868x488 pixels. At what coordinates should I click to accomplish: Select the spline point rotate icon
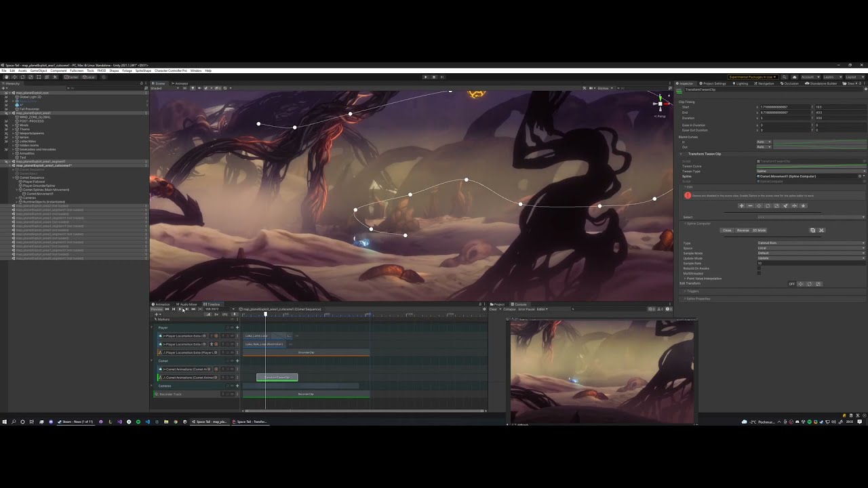[x=768, y=206]
